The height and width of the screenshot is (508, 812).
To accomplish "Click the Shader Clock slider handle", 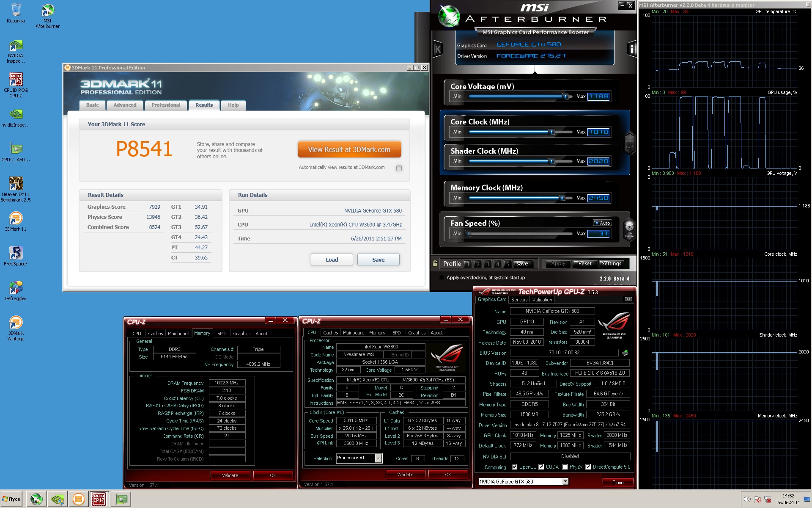I will click(x=551, y=161).
